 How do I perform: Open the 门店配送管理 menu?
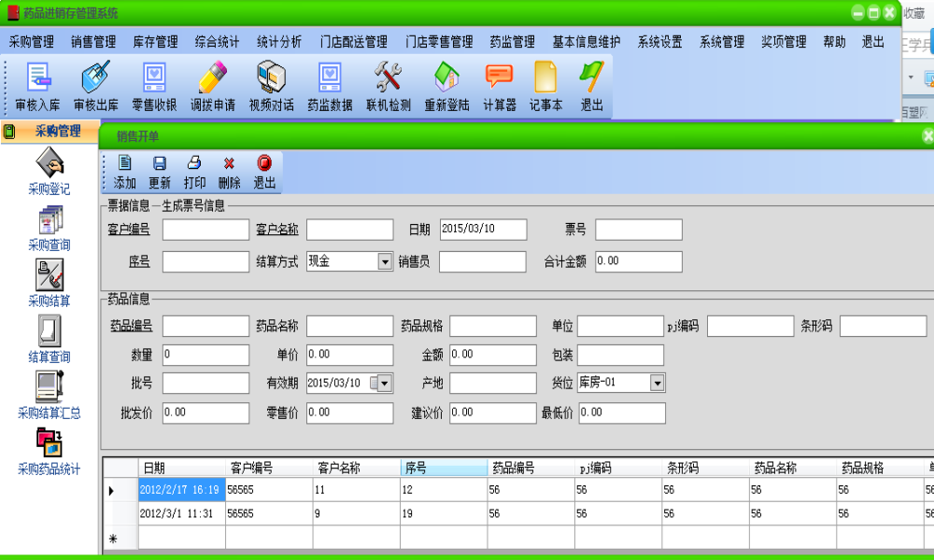pos(354,42)
